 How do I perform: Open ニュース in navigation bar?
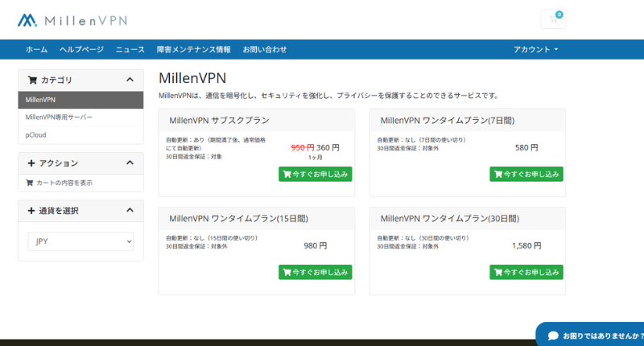click(130, 49)
